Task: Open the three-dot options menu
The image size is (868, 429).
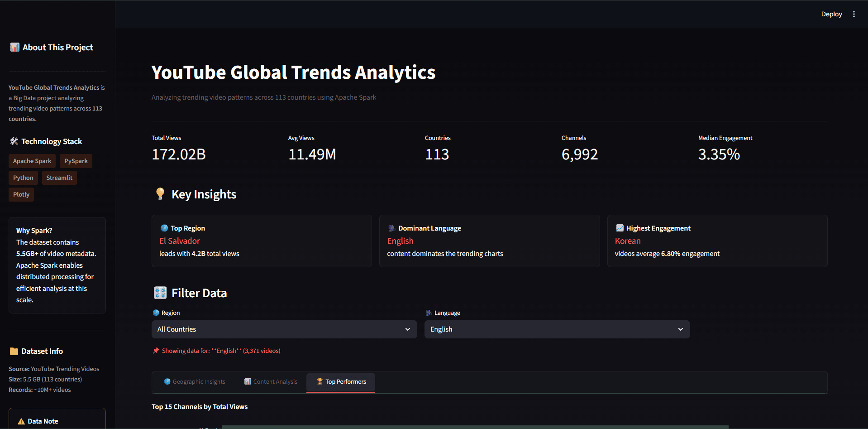Action: click(x=854, y=14)
